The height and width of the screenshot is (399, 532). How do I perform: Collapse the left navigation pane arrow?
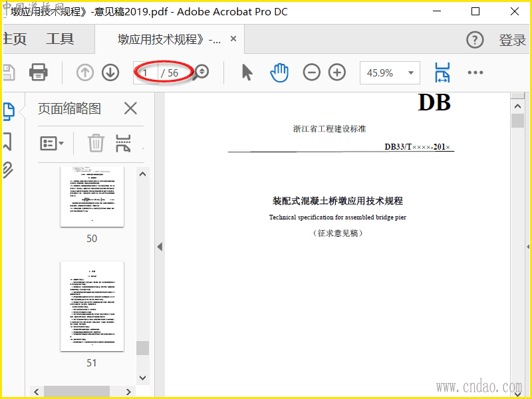[x=160, y=247]
